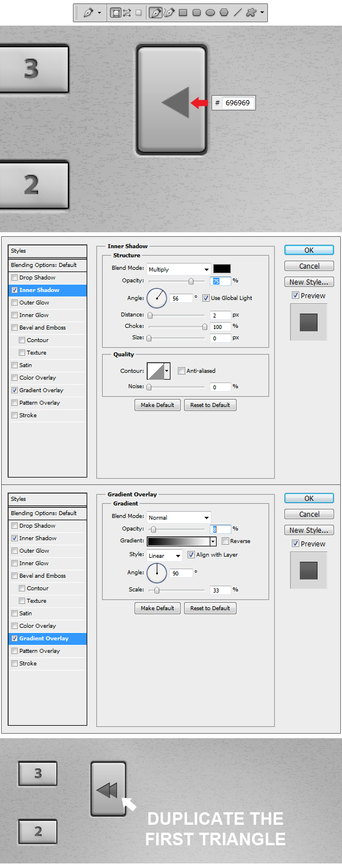This screenshot has height=868, width=342.
Task: Pick the Polygon shape tool
Action: 224,13
